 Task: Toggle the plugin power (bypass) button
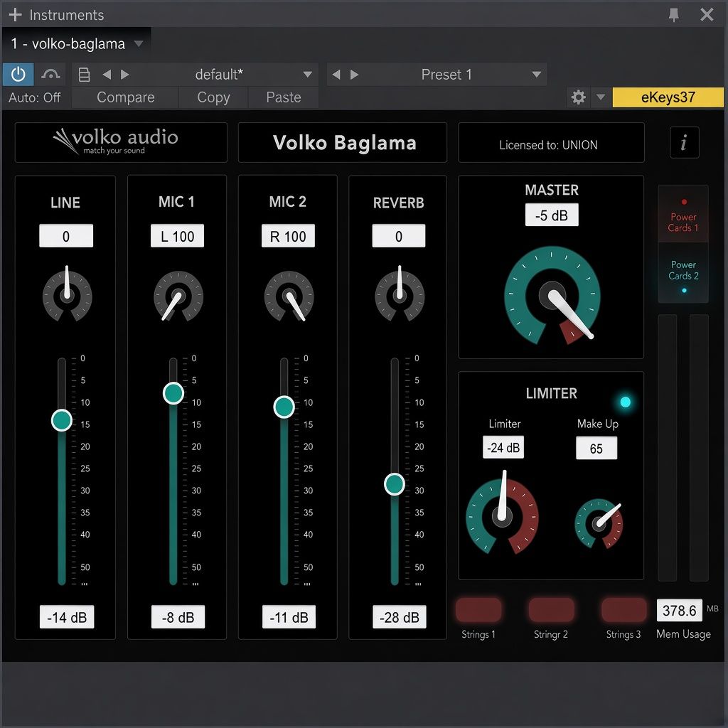(x=18, y=74)
